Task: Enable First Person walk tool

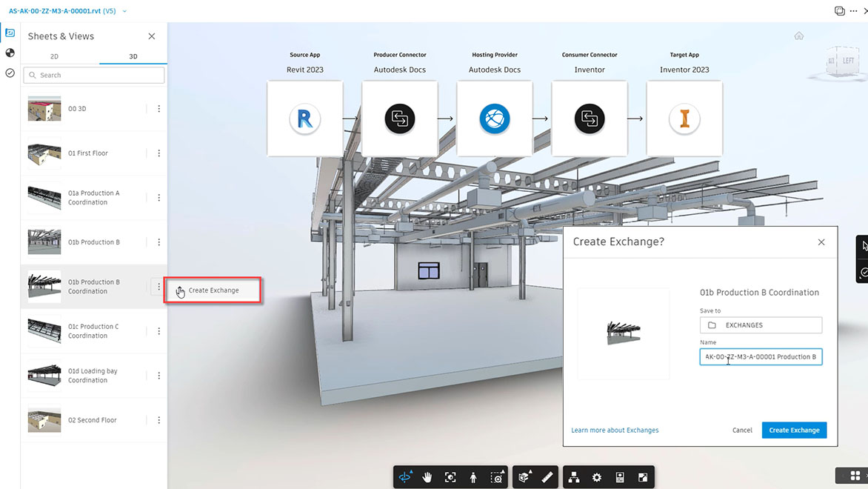Action: 473,477
